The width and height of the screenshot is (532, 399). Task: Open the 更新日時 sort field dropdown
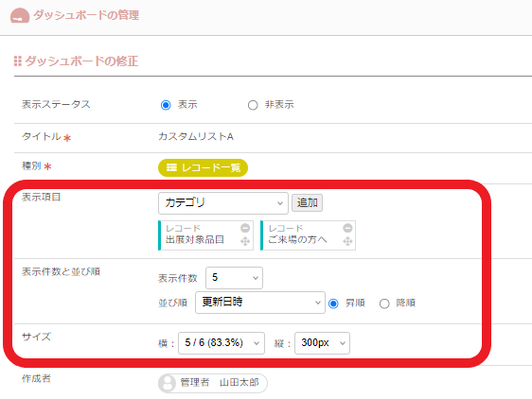coord(260,303)
